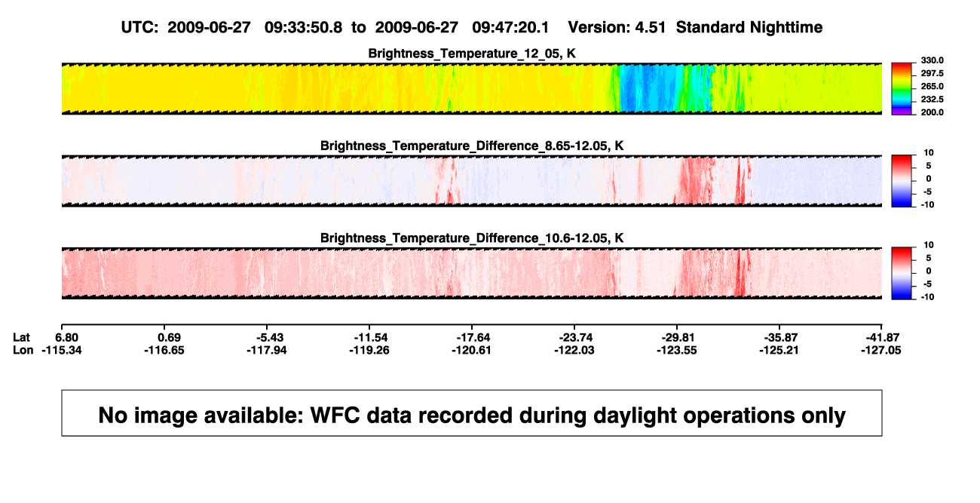
Task: Click the 'Lon' axis label
Action: pos(23,350)
